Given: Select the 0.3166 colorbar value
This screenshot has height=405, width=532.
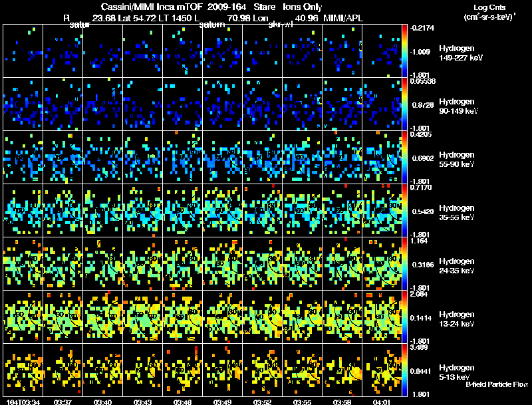Looking at the screenshot, I should pos(423,265).
